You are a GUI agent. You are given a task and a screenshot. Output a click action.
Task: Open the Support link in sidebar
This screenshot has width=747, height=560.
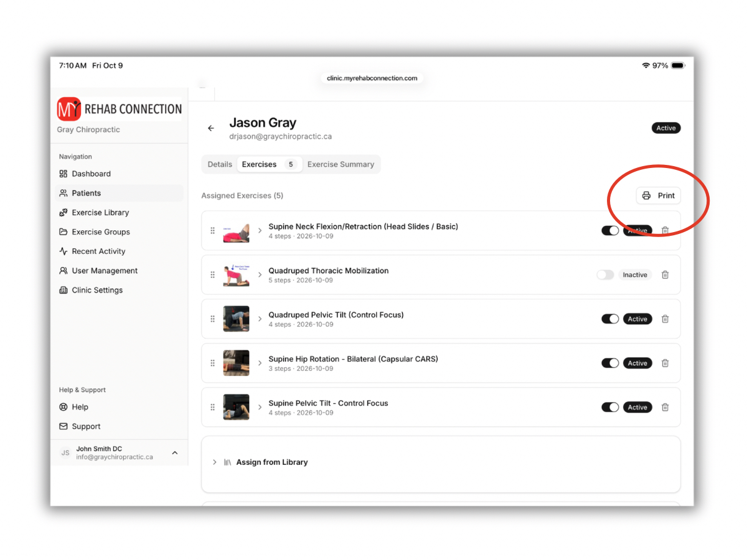pos(120,426)
